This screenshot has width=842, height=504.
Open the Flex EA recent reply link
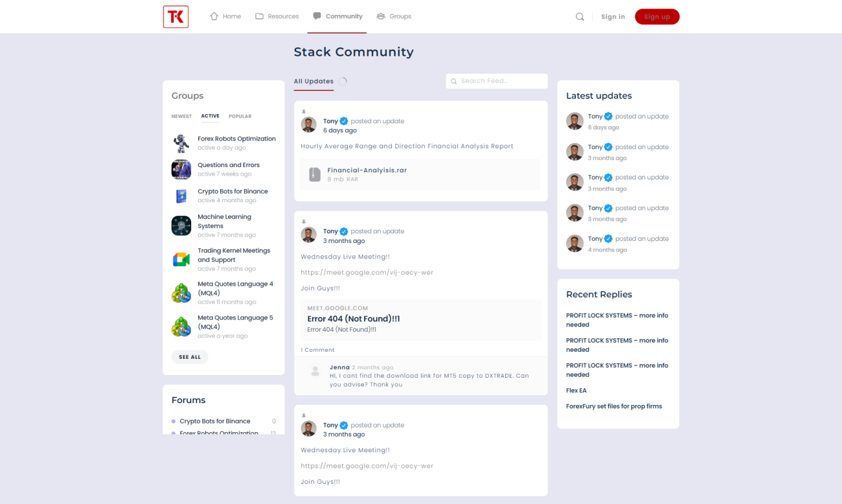576,391
